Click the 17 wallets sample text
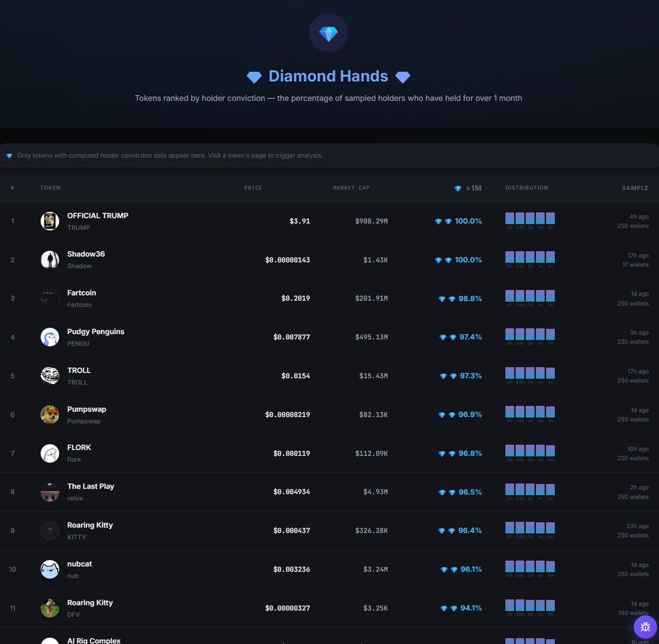Viewport: 659px width, 644px height. click(635, 265)
